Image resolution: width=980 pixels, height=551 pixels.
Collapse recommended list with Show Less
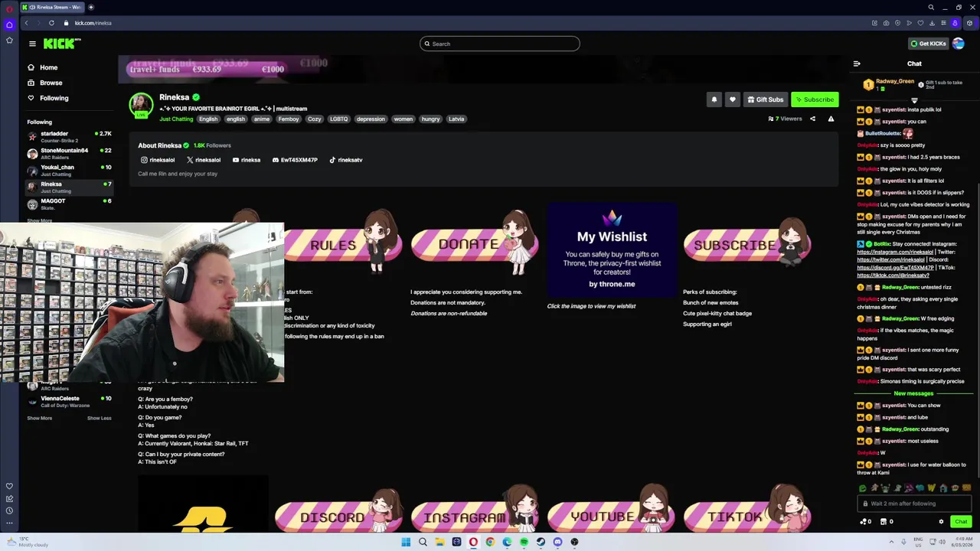coord(99,418)
